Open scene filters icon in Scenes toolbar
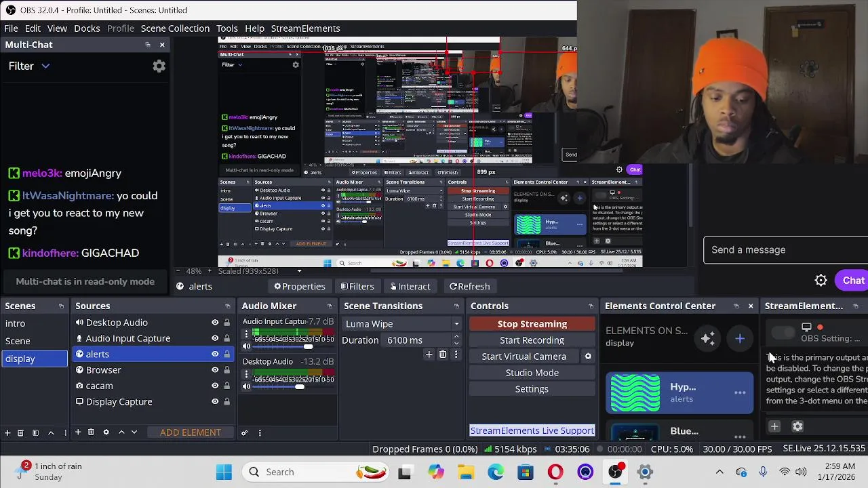Screen dimensions: 868x488 pyautogui.click(x=35, y=432)
